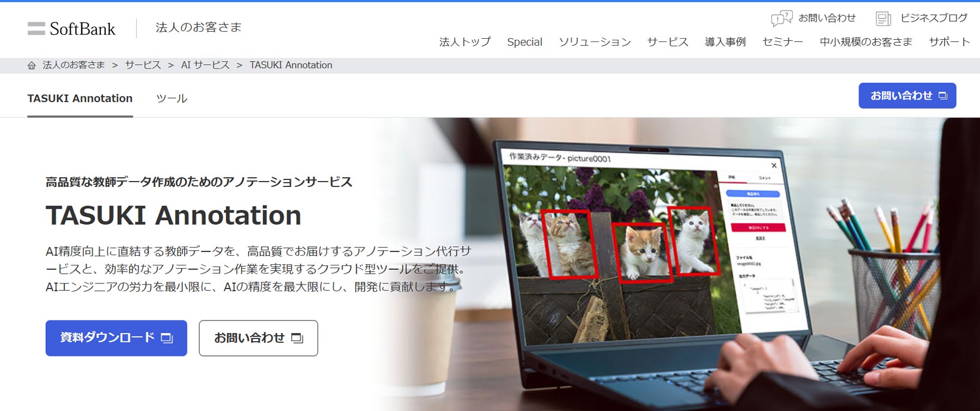Image resolution: width=980 pixels, height=411 pixels.
Task: Open 法人トップ menu item
Action: click(465, 42)
